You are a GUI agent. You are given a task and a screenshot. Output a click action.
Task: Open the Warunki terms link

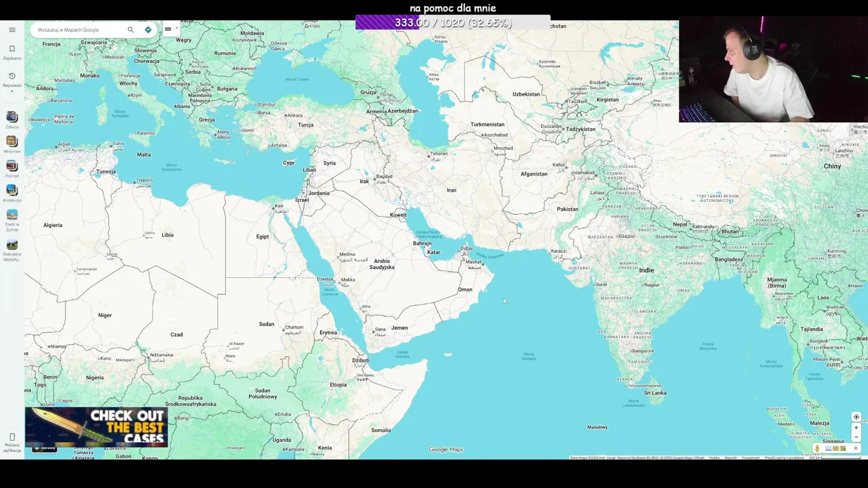(x=730, y=458)
